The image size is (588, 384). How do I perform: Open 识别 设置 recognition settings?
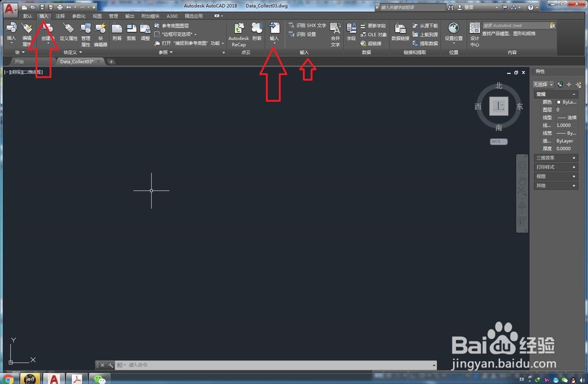coord(302,34)
